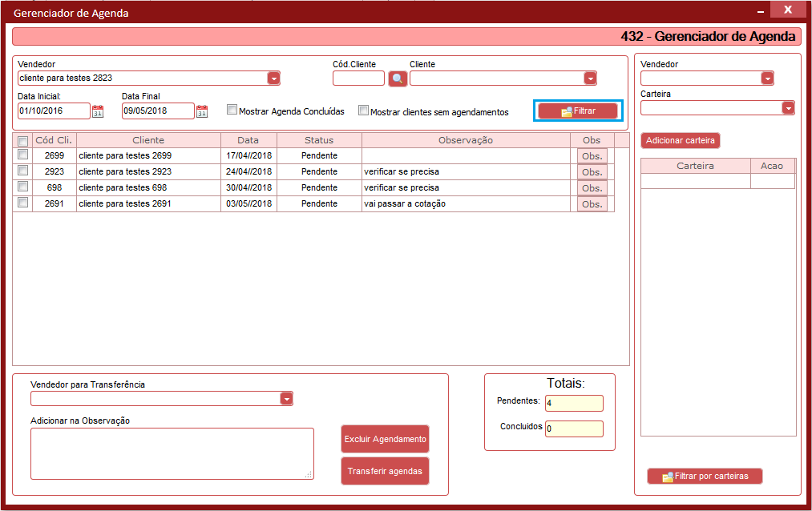
Task: Open Obs. for client 2699 row
Action: (592, 156)
